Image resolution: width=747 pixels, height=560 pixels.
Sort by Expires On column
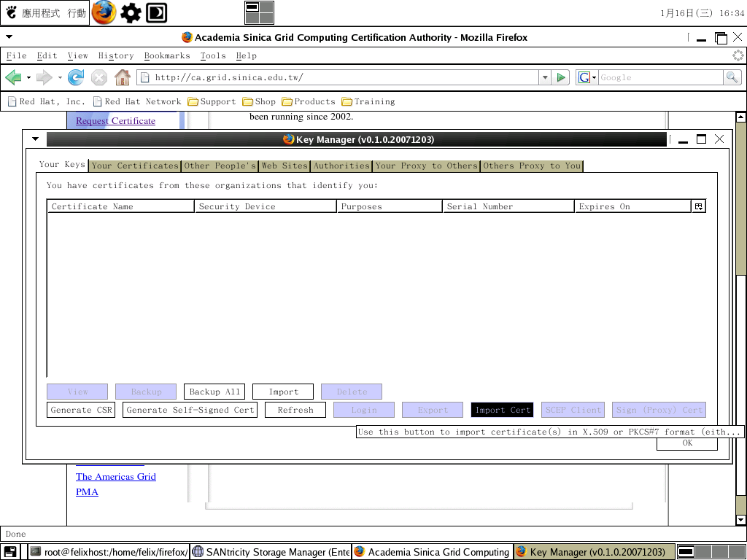point(632,206)
